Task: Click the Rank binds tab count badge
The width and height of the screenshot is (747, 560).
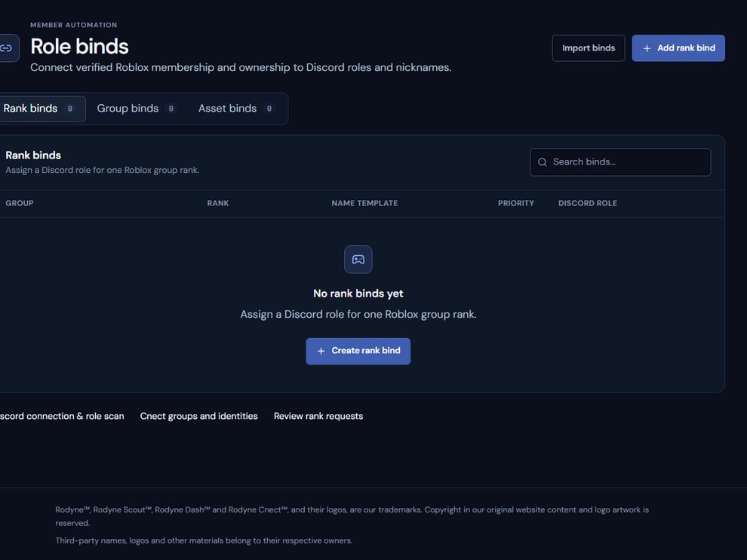Action: click(70, 109)
